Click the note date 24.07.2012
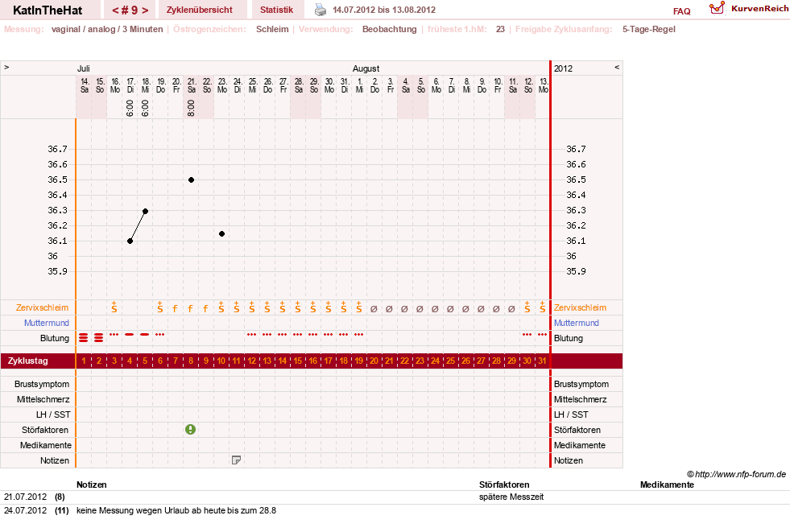Image resolution: width=790 pixels, height=532 pixels. [25, 510]
